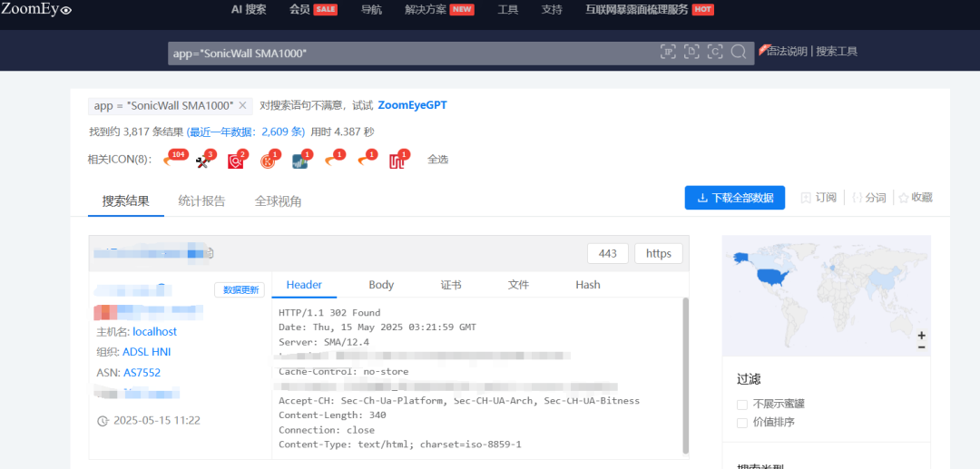Click the https protocol badge
The image size is (980, 469).
pos(659,253)
